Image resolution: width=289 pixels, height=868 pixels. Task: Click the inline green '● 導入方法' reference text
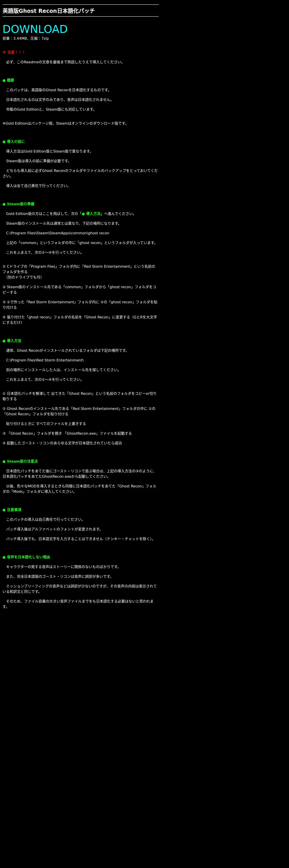click(91, 214)
